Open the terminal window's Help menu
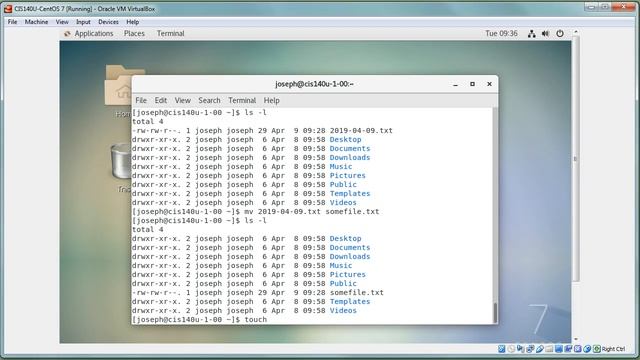This screenshot has height=360, width=640. [x=271, y=100]
